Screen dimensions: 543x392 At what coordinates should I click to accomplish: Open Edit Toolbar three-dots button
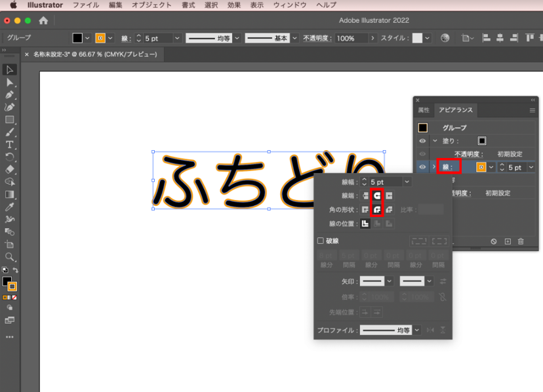pos(9,337)
